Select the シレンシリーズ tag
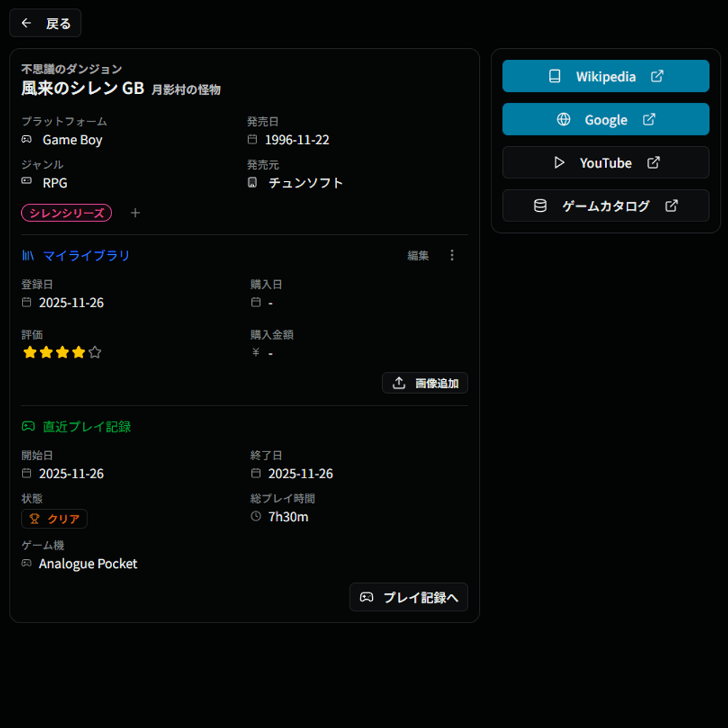The image size is (728, 728). pyautogui.click(x=66, y=213)
